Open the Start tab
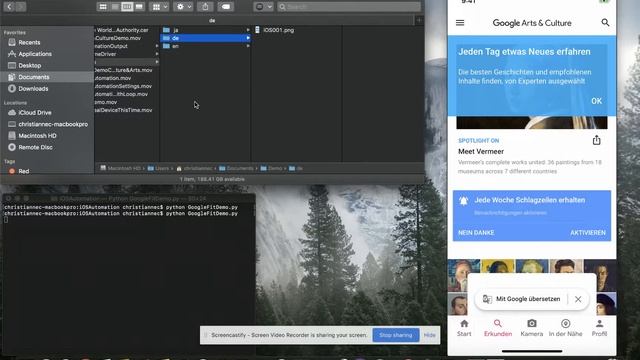Viewport: 640px width, 360px height. (464, 328)
